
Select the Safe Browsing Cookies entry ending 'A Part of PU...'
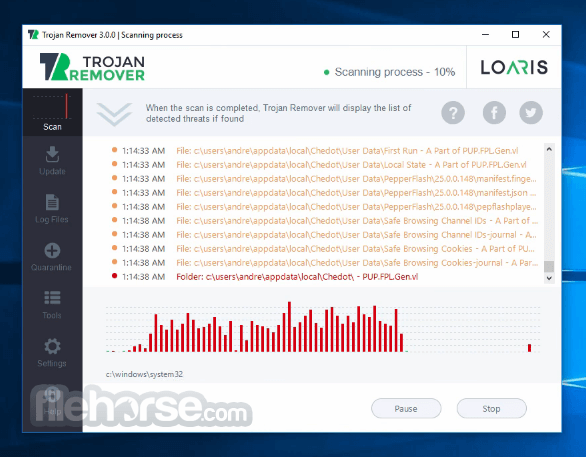(323, 249)
